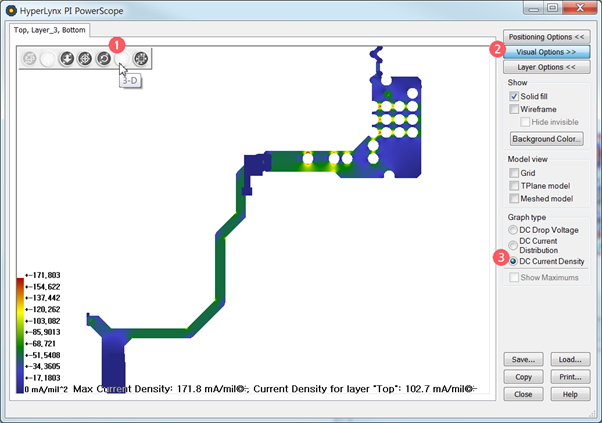Click the 85.9013 legend value
This screenshot has width=602, height=423.
point(43,332)
